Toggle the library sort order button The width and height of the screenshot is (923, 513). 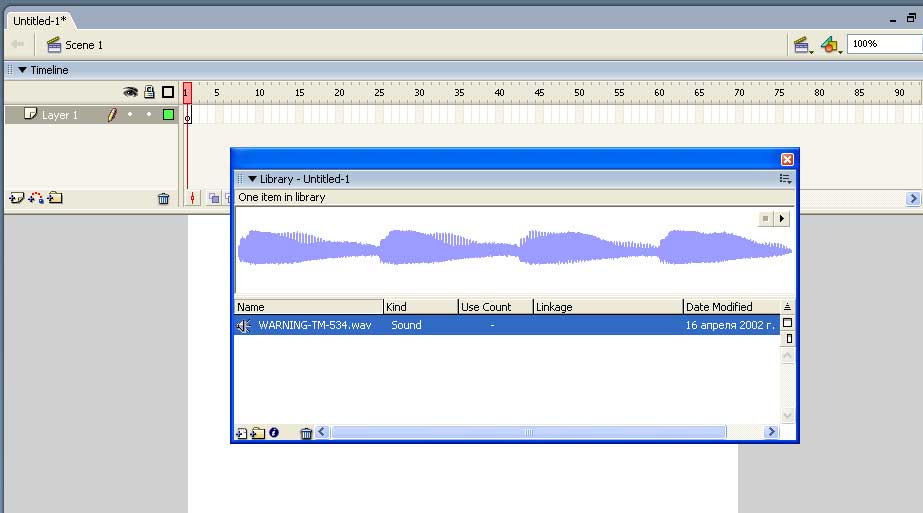point(787,307)
